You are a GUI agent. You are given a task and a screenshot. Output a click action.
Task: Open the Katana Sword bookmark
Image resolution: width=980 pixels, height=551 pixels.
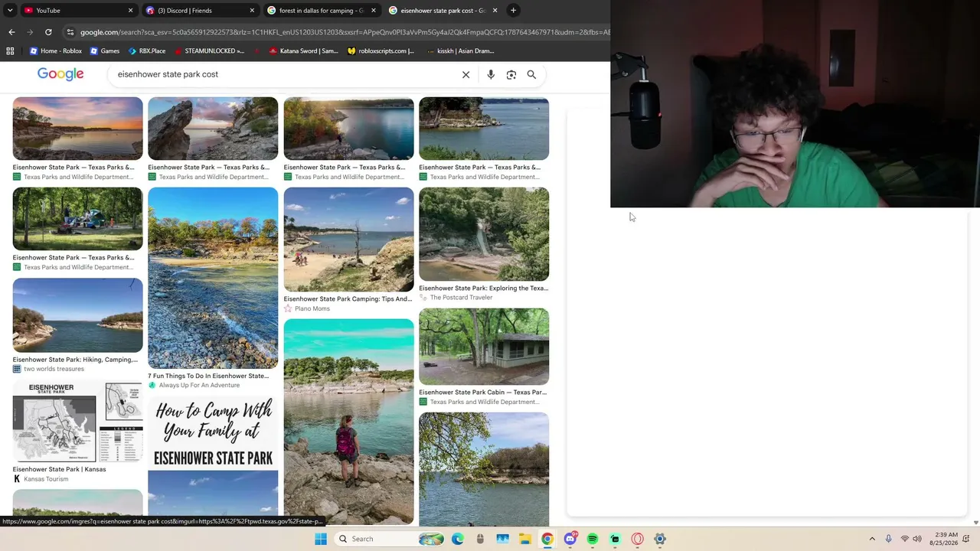point(303,51)
